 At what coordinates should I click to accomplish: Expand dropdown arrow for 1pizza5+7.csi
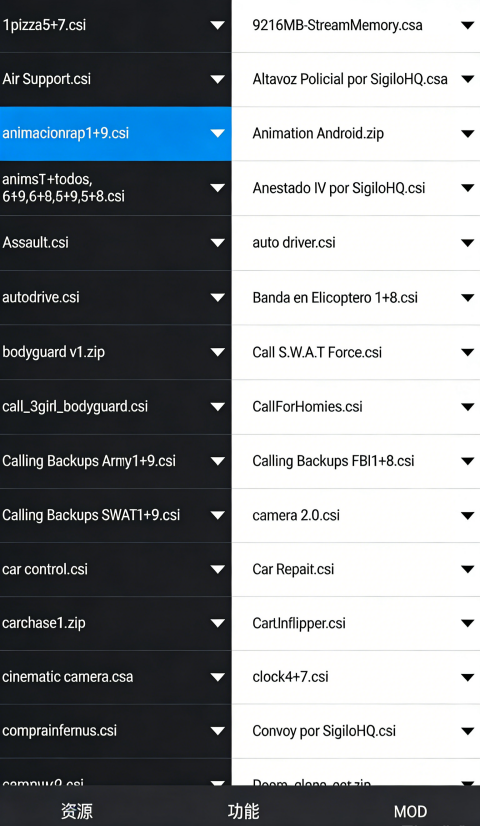point(217,25)
